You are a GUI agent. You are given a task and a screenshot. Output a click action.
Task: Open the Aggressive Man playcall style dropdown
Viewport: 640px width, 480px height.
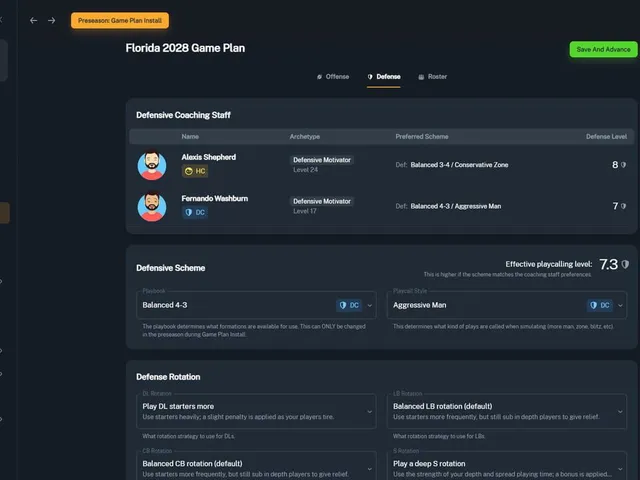click(507, 305)
